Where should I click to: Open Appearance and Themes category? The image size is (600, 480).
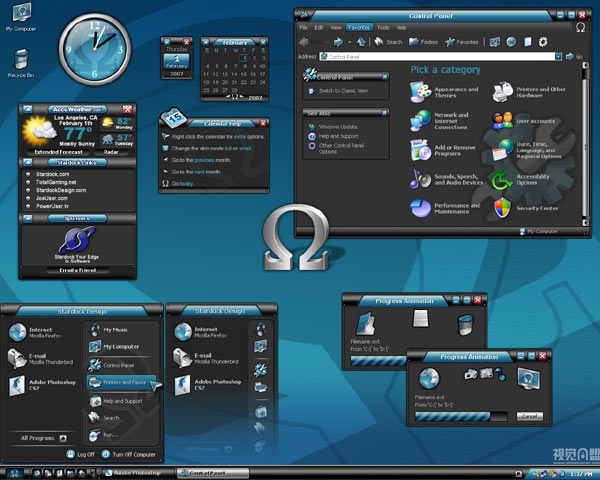(x=445, y=92)
